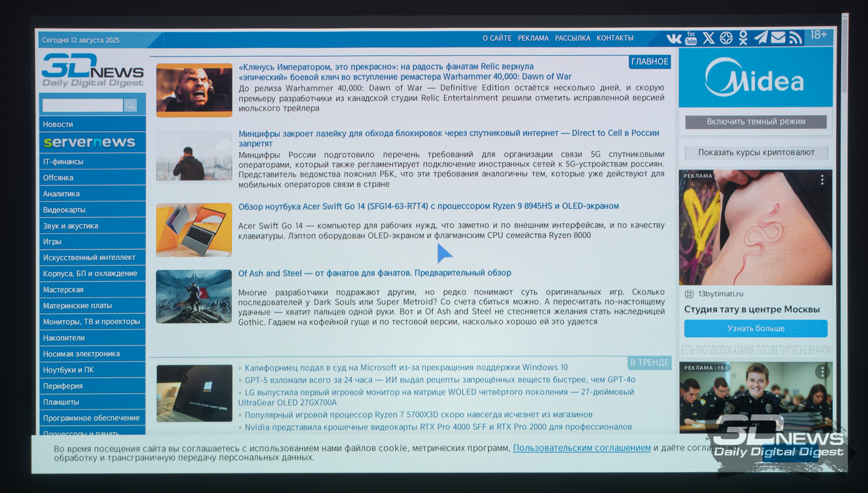Go to the Offсянка category

click(x=92, y=177)
